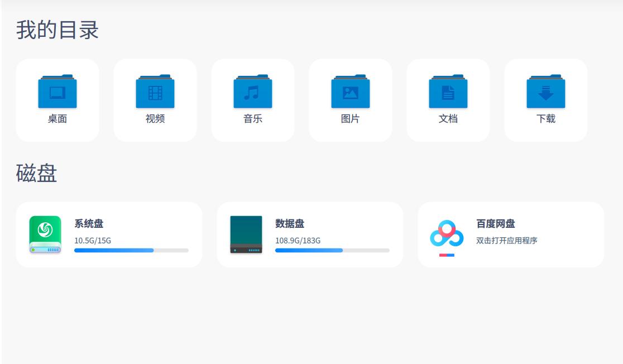Screen dimensions: 623x364
Task: Open the 文档 (Documents) folder icon
Action: [448, 91]
